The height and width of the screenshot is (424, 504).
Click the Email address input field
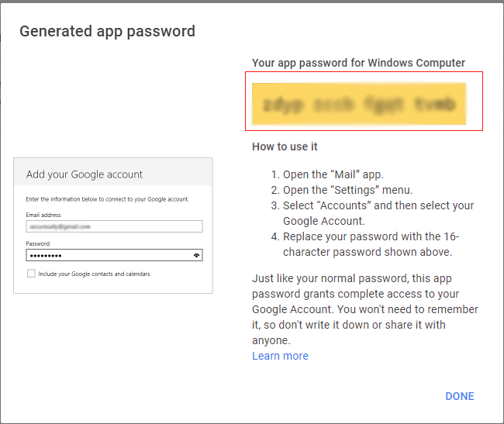pos(114,226)
